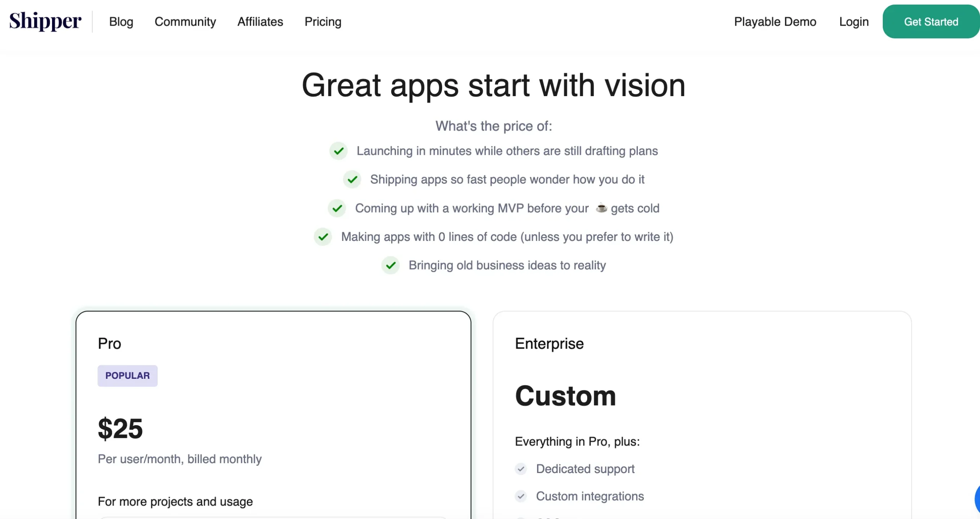Click the checkmark beside 'Shipping apps so fast'
Screen dimensions: 980x519
[352, 179]
